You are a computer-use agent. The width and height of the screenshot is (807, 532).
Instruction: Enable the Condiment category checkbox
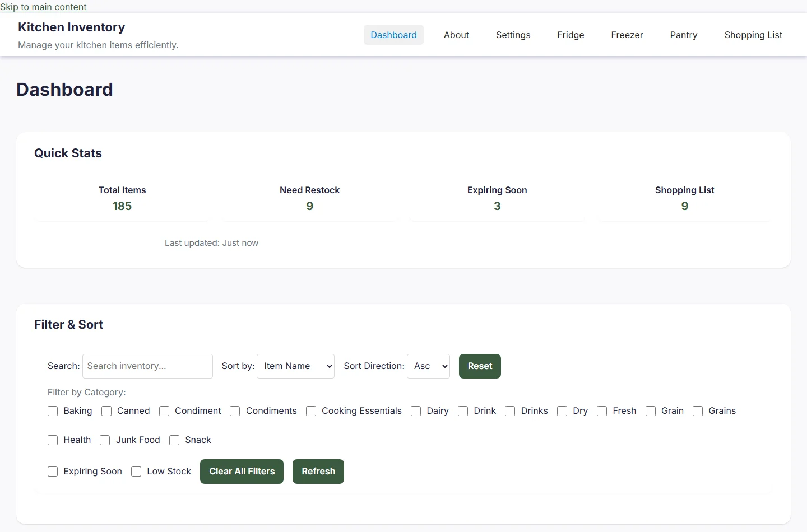[x=164, y=411]
